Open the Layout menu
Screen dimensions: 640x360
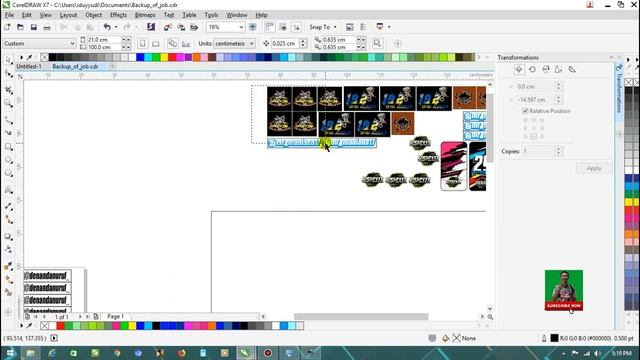click(x=68, y=15)
